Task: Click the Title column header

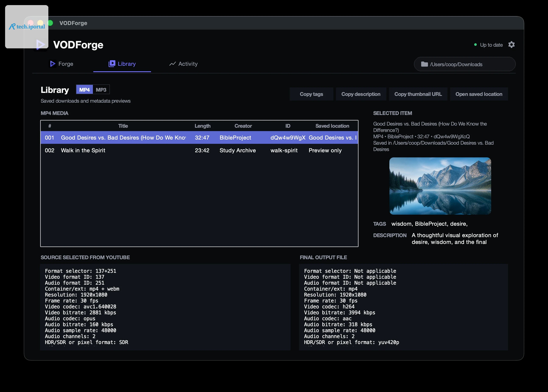Action: [x=123, y=126]
